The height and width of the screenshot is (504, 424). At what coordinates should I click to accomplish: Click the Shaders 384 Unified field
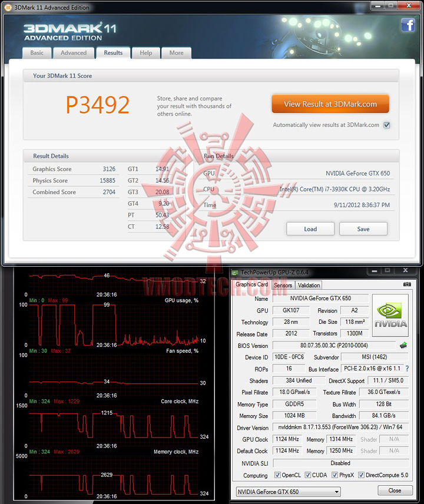click(x=299, y=380)
